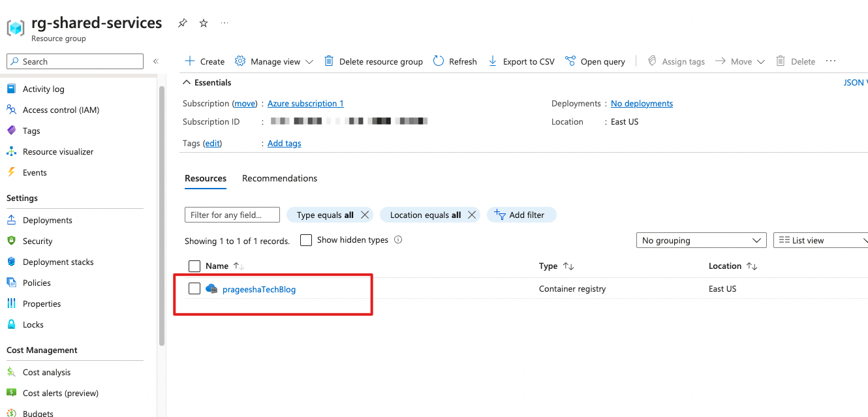This screenshot has height=417, width=868.
Task: Open query from the toolbar
Action: click(595, 61)
